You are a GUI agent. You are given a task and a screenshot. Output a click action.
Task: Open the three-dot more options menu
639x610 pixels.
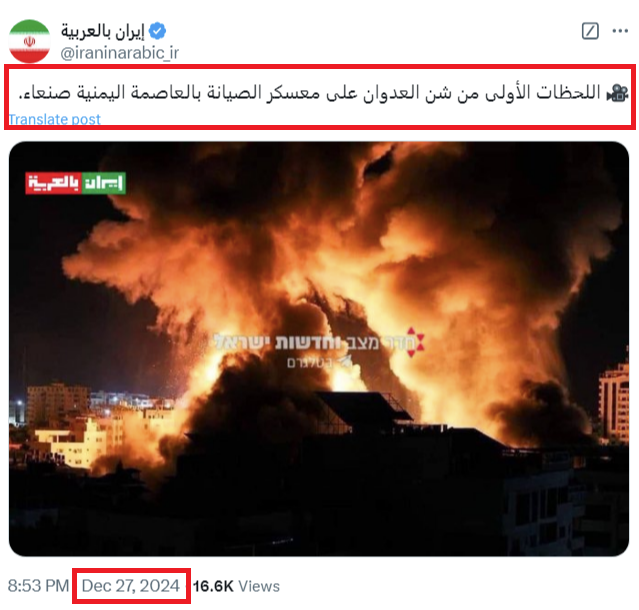pyautogui.click(x=620, y=31)
